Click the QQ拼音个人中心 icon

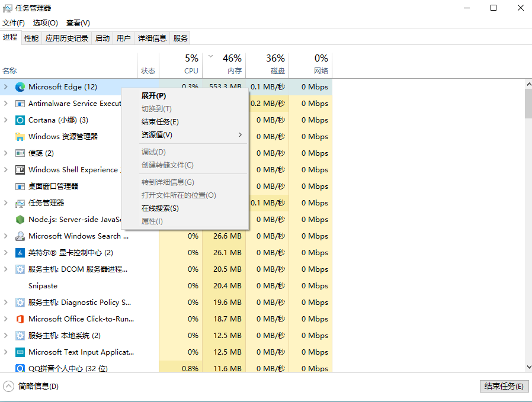(x=20, y=368)
